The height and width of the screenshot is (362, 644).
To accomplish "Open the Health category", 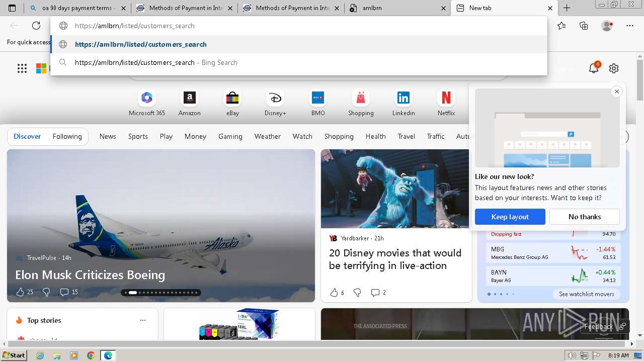I will [375, 136].
